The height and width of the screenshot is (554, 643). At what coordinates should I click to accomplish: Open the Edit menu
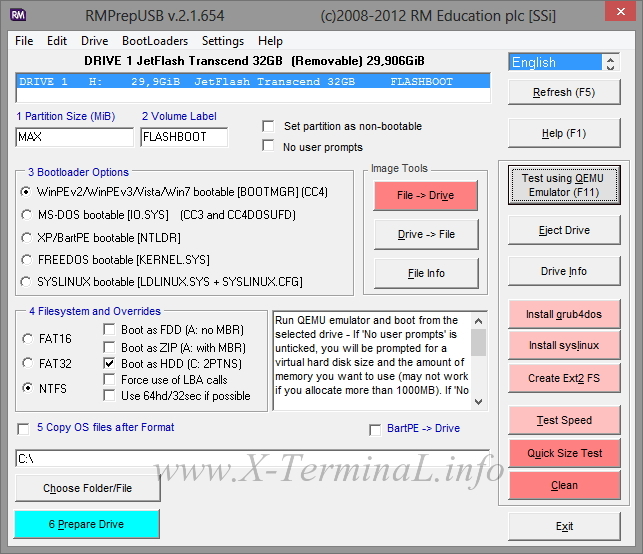57,41
